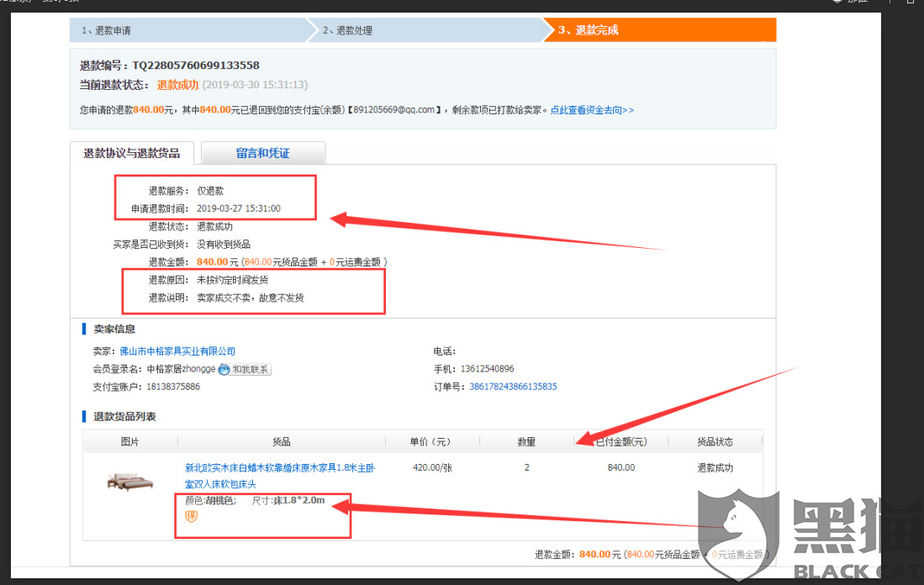
Task: Click the 840.00 paid amount cell
Action: (621, 468)
